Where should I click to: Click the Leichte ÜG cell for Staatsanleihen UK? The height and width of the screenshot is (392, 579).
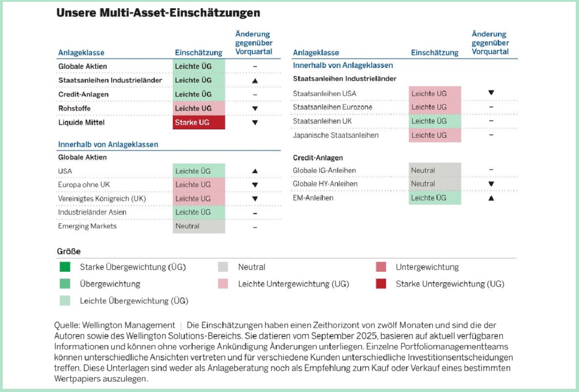click(x=435, y=121)
